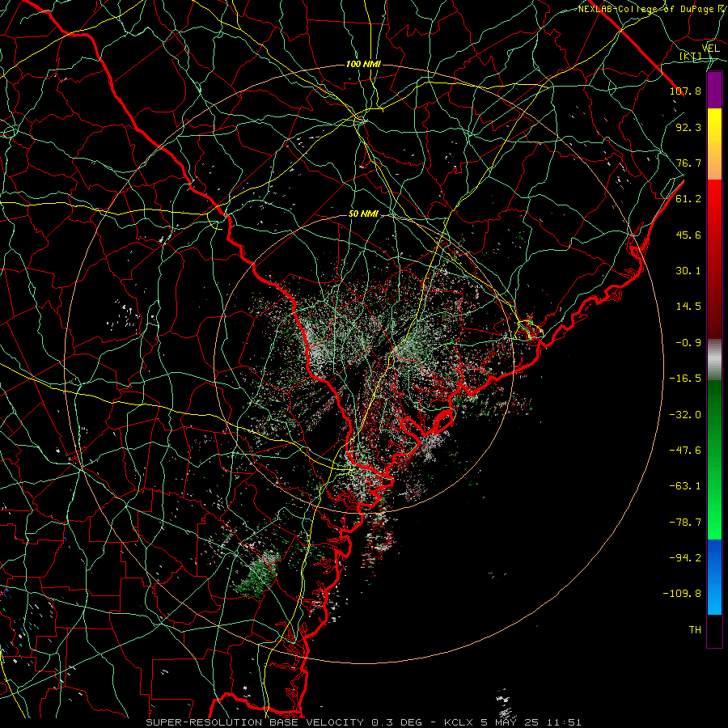Screen dimensions: 728x728
Task: Click the gray near-zero color bar segment
Action: [714, 360]
